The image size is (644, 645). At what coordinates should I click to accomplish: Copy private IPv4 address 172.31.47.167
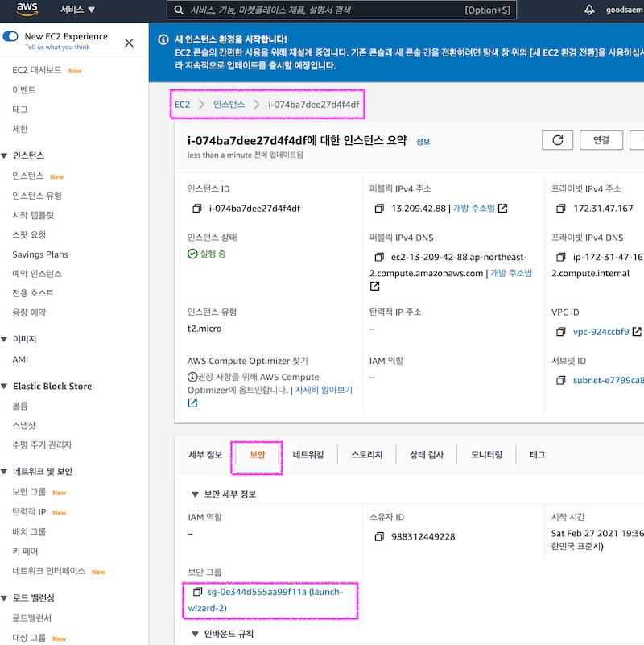(x=561, y=209)
